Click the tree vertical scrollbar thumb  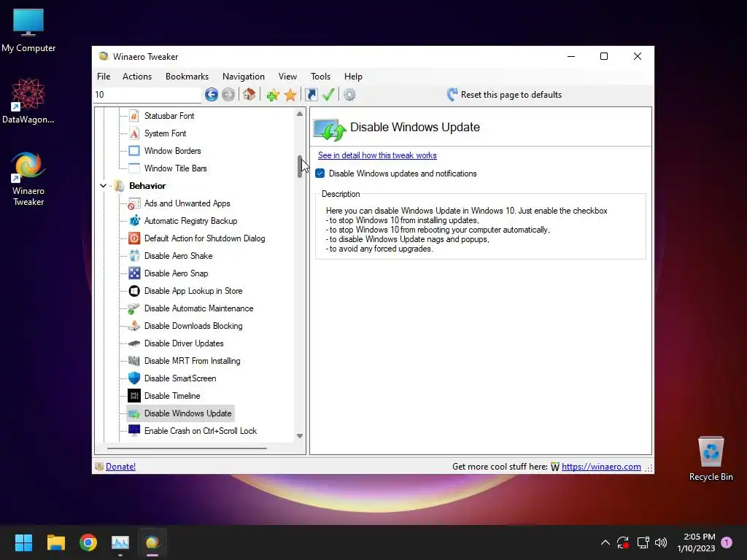coord(300,167)
